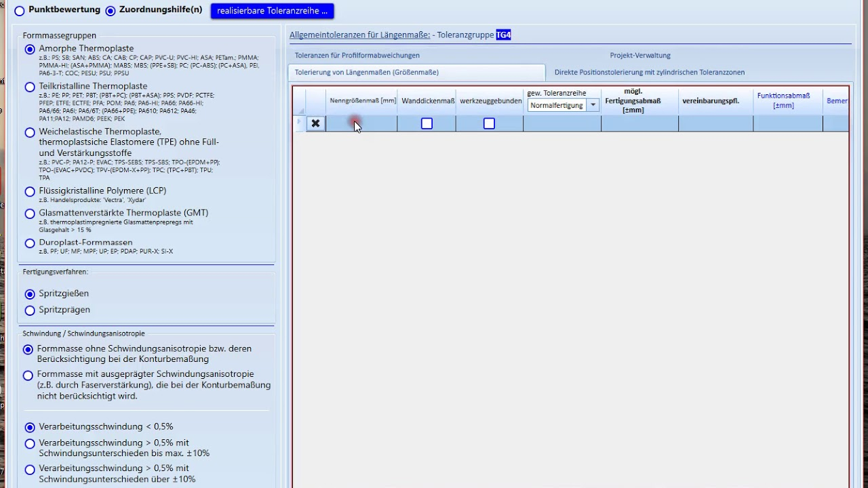Open Direkte Positionstolerierung mit zylindrischen Toleranzzonen tab
This screenshot has width=868, height=488.
pyautogui.click(x=649, y=73)
